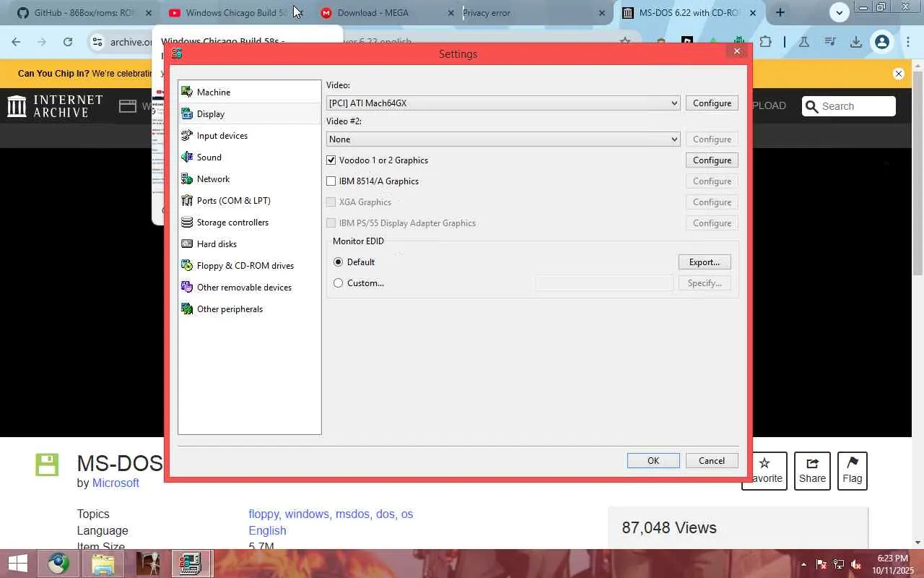The image size is (924, 578).
Task: Open the Microsoft author link
Action: coord(115,483)
